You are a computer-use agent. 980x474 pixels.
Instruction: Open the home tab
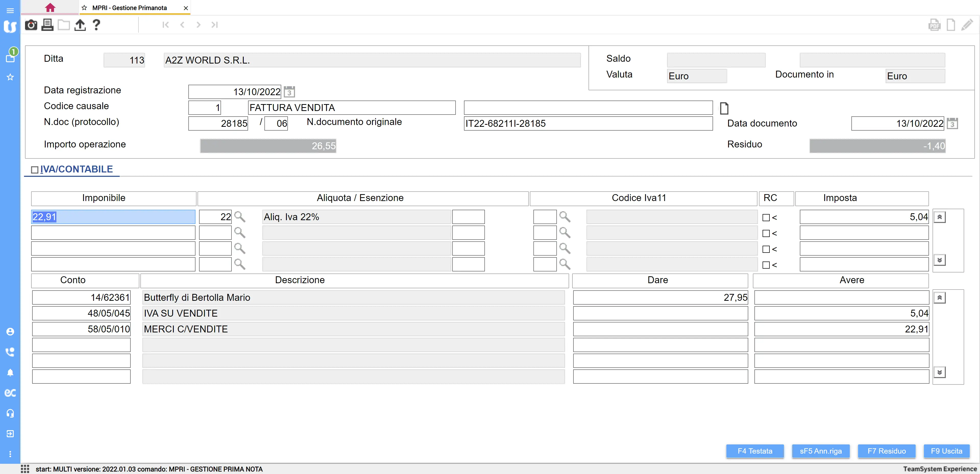[50, 8]
